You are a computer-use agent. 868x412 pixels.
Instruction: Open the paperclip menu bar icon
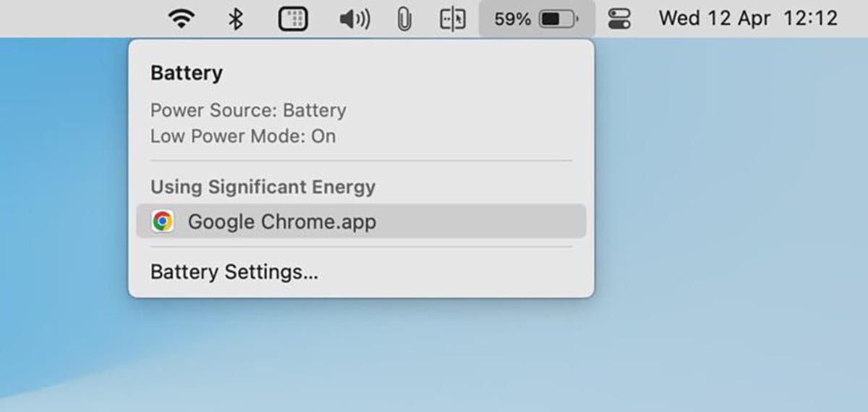(x=404, y=19)
